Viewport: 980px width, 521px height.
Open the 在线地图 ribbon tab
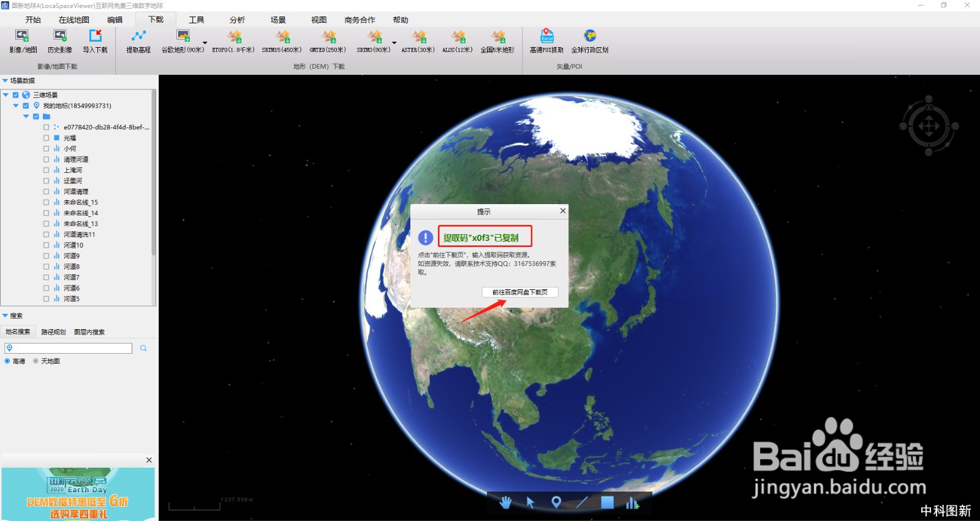[74, 20]
